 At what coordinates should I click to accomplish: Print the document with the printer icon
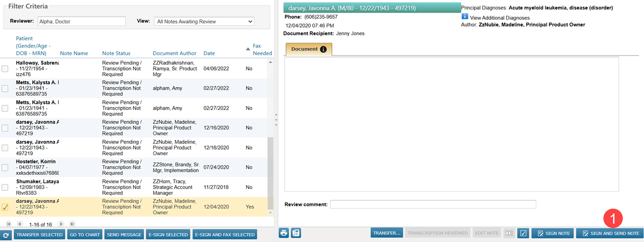click(x=284, y=233)
